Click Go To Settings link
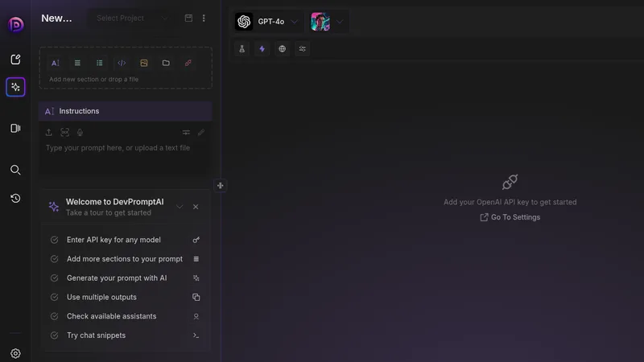Image resolution: width=644 pixels, height=362 pixels. [510, 217]
